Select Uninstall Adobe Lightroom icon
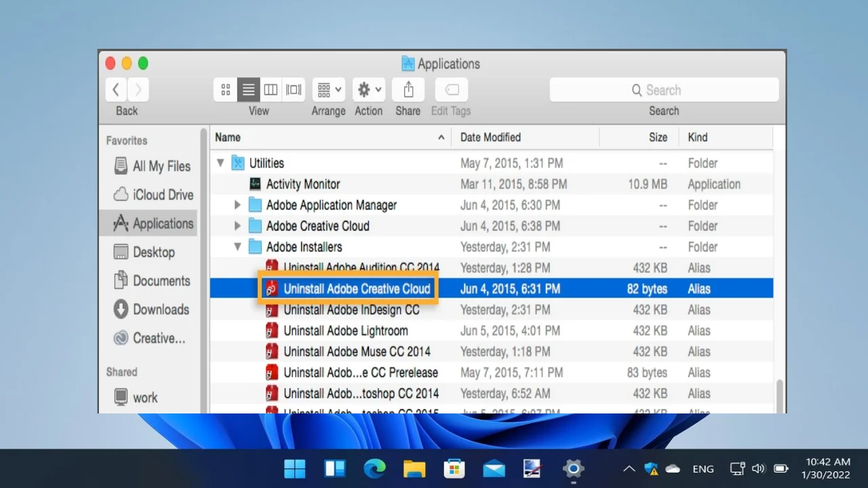Image resolution: width=868 pixels, height=488 pixels. pyautogui.click(x=272, y=331)
